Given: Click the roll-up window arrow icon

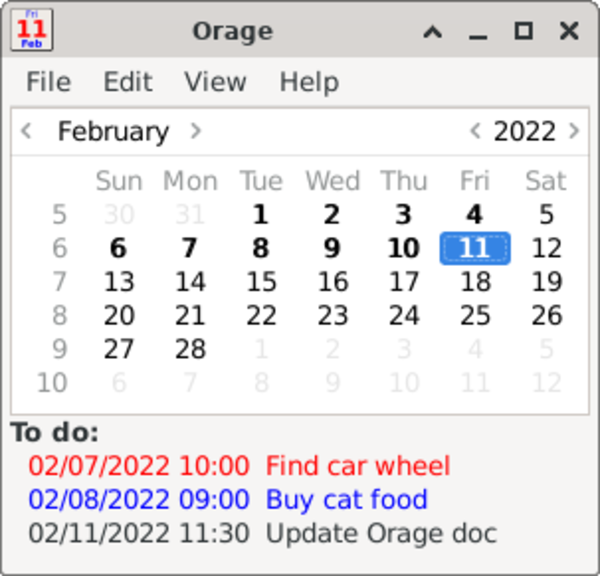Looking at the screenshot, I should tap(432, 32).
